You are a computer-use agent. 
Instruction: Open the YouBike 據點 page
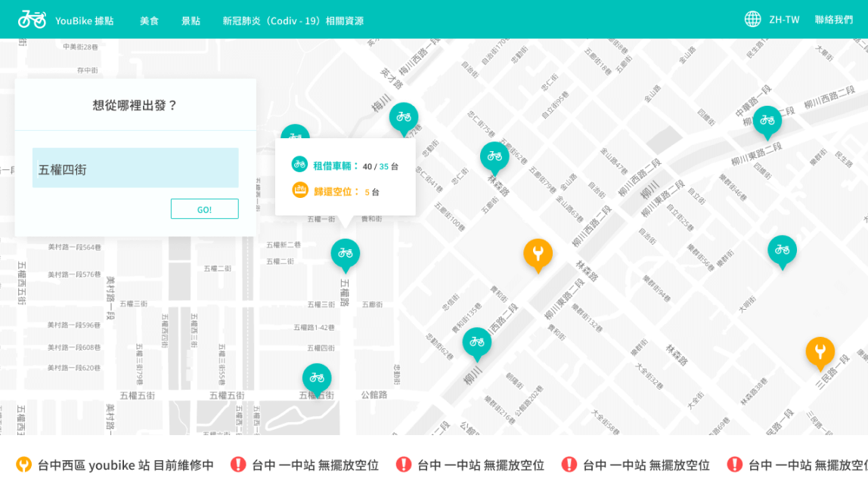pos(84,20)
